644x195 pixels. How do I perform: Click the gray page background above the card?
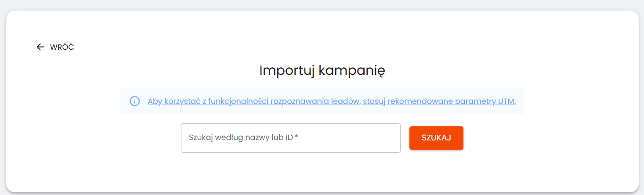[322, 4]
